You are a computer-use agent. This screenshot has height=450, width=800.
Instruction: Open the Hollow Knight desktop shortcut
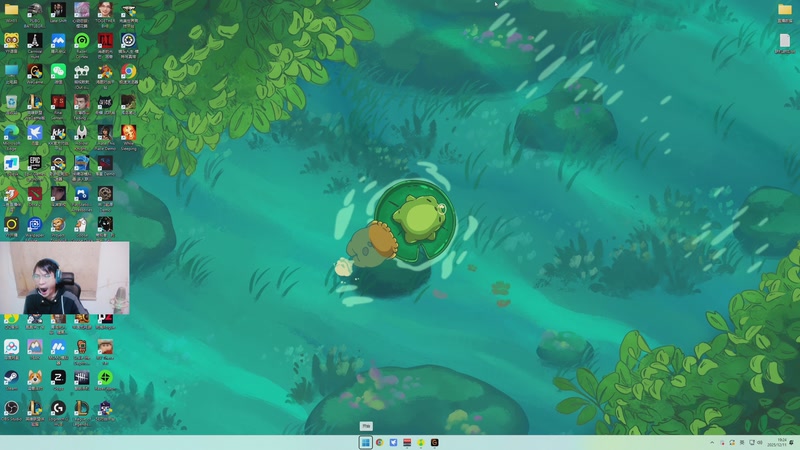(x=82, y=133)
